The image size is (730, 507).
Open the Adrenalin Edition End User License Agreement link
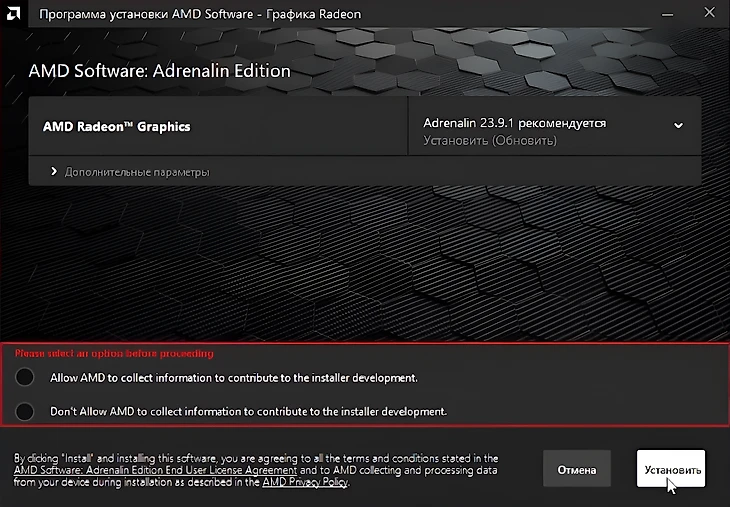pyautogui.click(x=155, y=470)
